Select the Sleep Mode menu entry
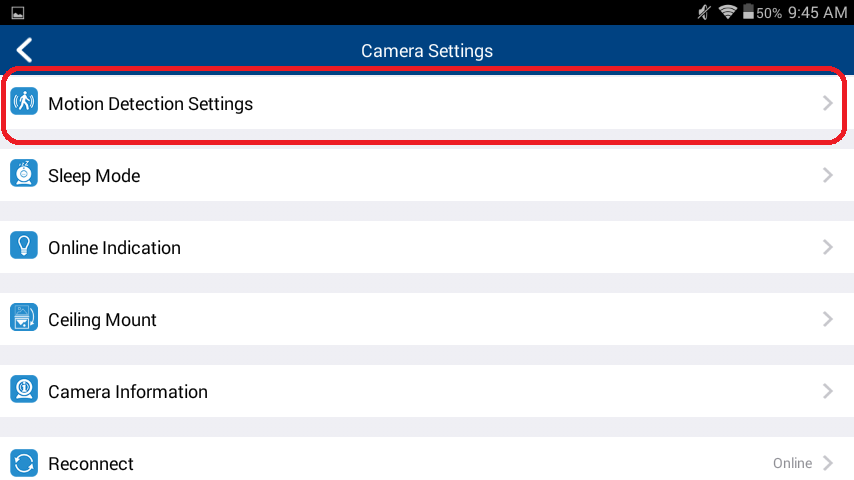Screen dimensions: 854x480 click(x=427, y=175)
